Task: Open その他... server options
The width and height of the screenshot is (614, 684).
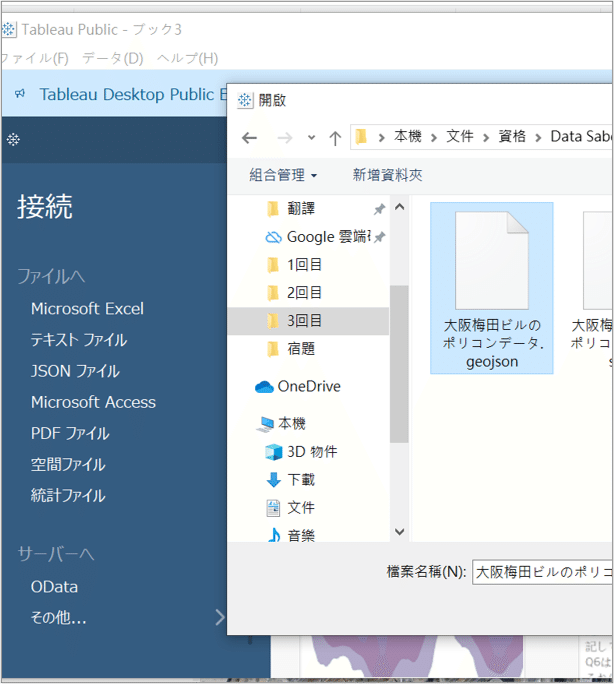Action: (58, 618)
